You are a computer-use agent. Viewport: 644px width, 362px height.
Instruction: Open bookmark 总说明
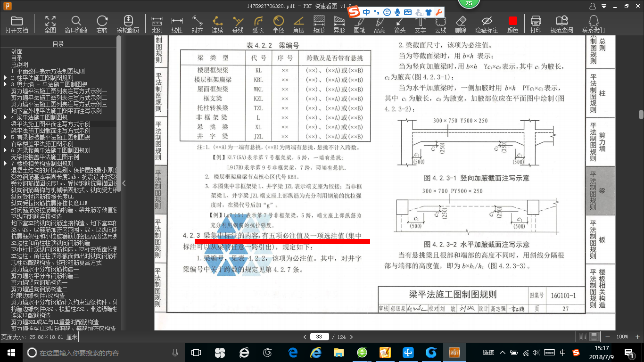(20, 65)
